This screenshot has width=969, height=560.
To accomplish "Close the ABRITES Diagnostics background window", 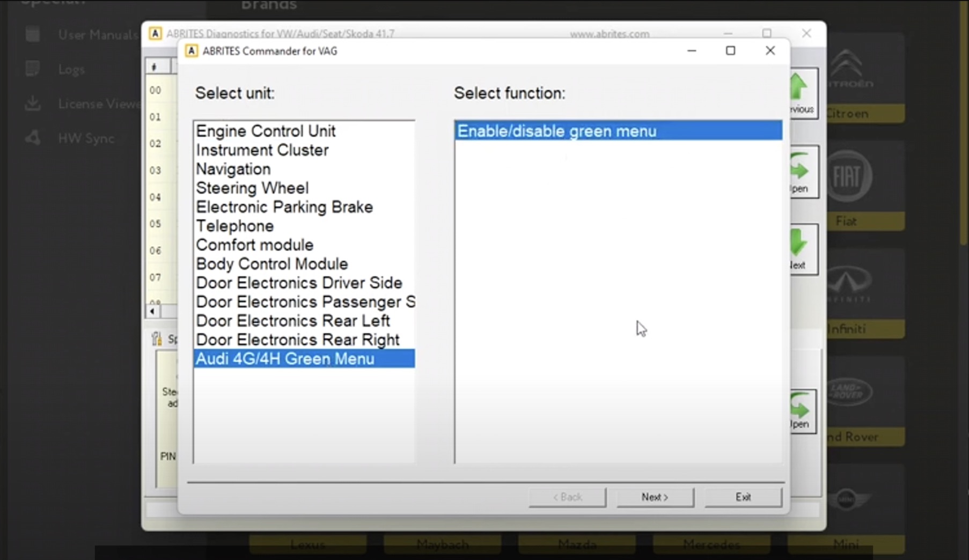I will [806, 33].
